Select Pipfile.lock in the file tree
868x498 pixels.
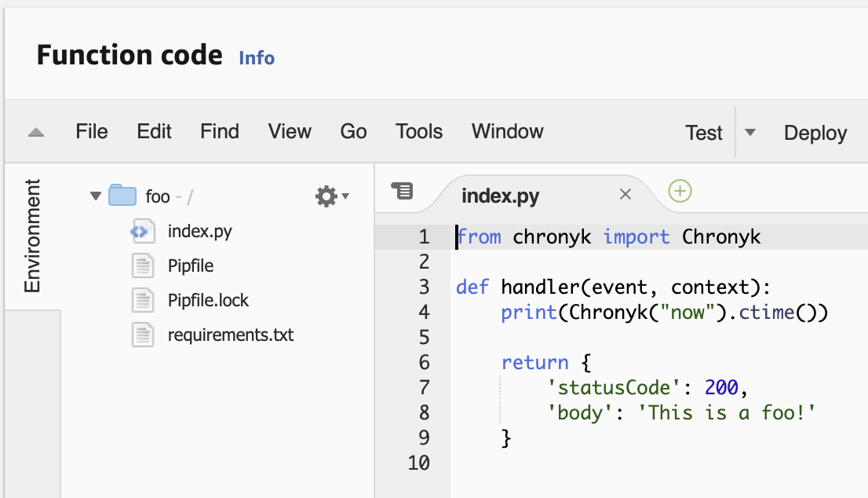click(x=208, y=300)
